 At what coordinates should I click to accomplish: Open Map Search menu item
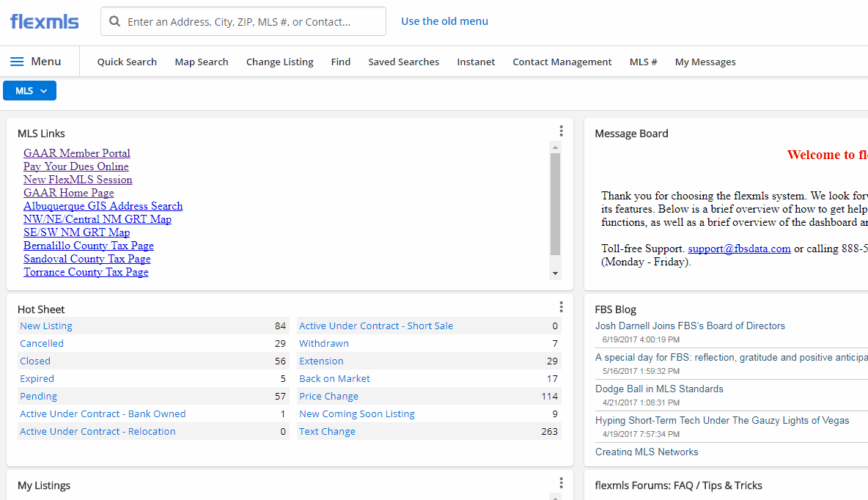(x=202, y=62)
